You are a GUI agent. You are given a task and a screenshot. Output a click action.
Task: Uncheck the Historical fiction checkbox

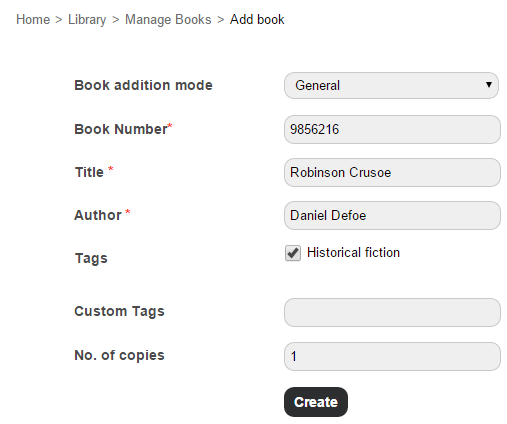293,253
